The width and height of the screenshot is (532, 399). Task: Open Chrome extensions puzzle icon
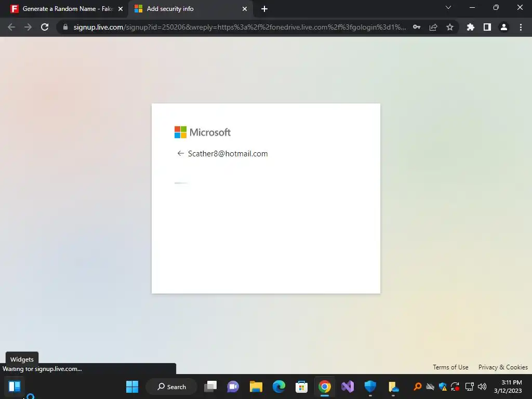[x=471, y=27]
